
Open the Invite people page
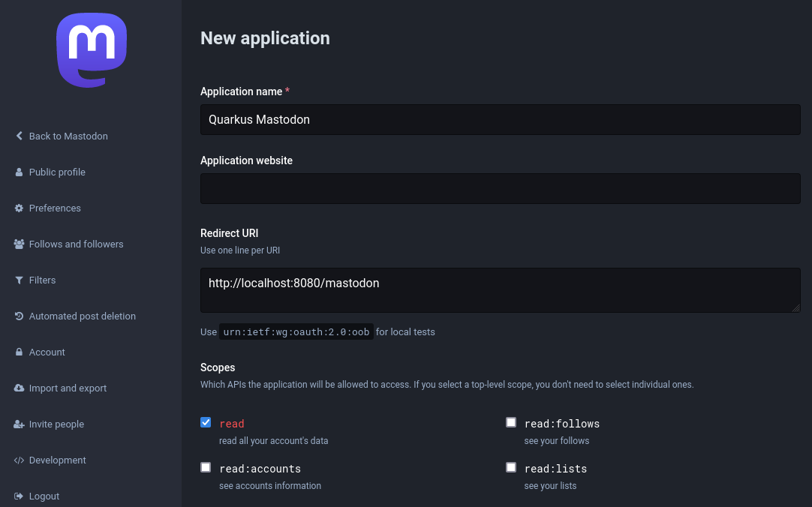pyautogui.click(x=56, y=424)
